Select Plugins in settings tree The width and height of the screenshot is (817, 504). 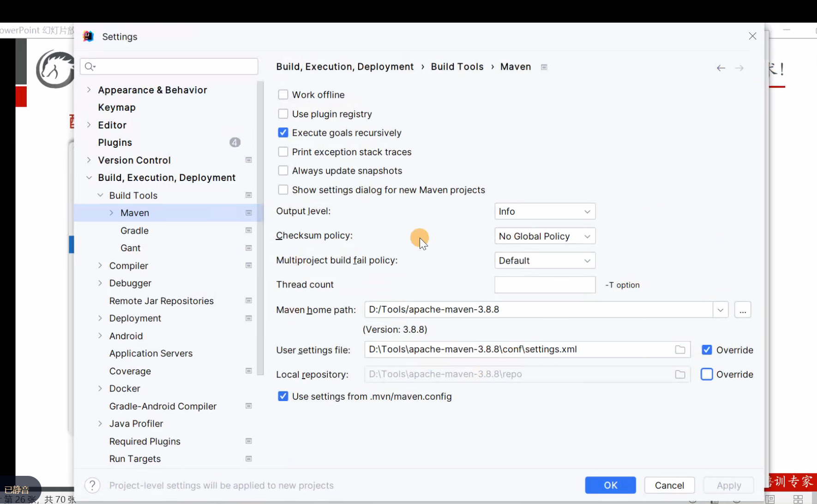(115, 143)
